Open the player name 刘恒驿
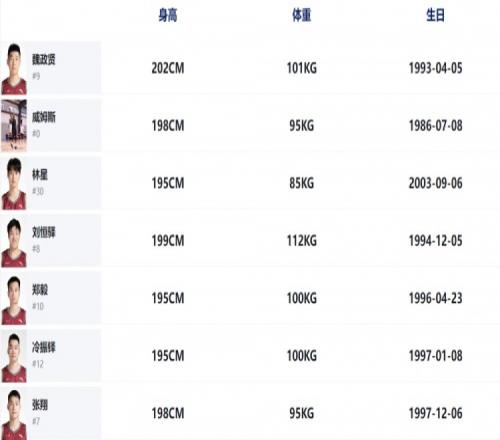 pyautogui.click(x=44, y=232)
